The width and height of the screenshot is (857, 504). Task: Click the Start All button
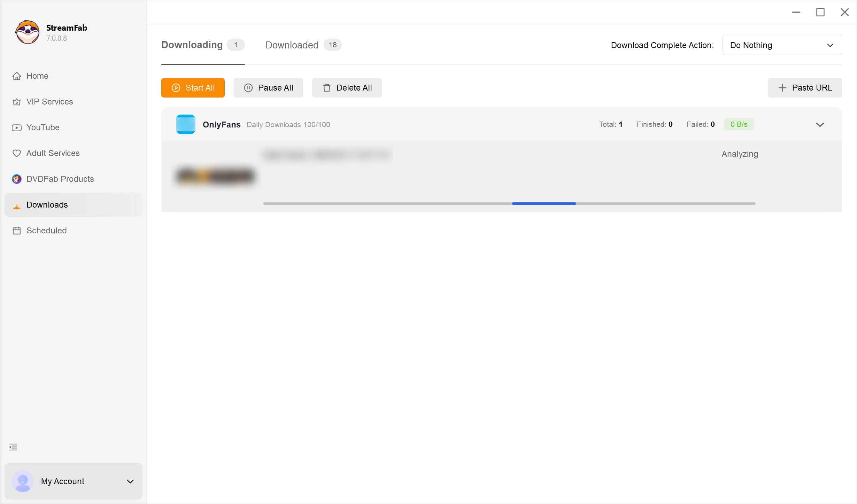tap(193, 88)
